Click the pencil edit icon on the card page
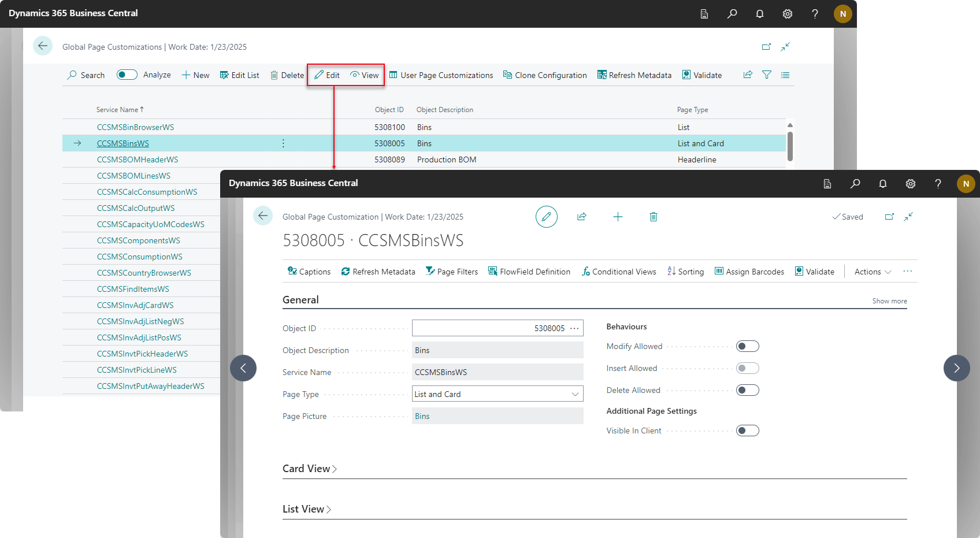The image size is (980, 538). pyautogui.click(x=546, y=217)
